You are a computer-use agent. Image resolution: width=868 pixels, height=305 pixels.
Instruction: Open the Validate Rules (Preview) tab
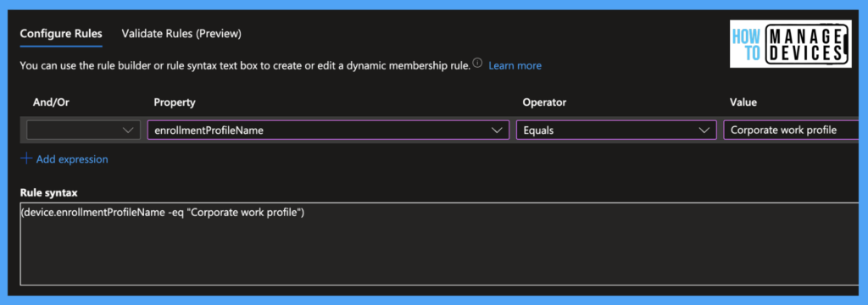tap(181, 34)
